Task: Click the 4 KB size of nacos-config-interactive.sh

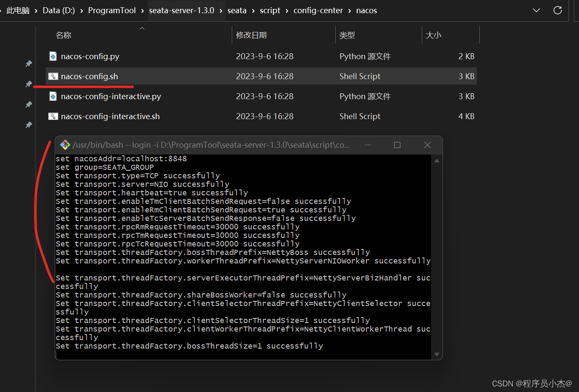Action: (467, 116)
